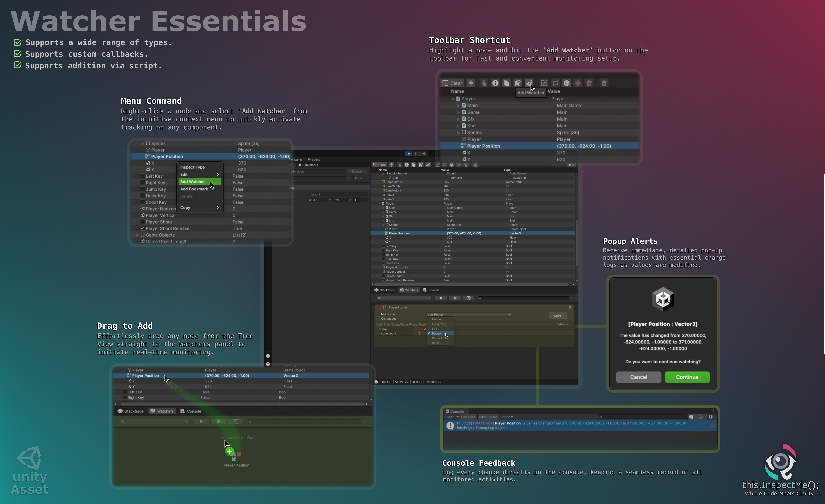Toggle warning message count in Console panel

702,417
